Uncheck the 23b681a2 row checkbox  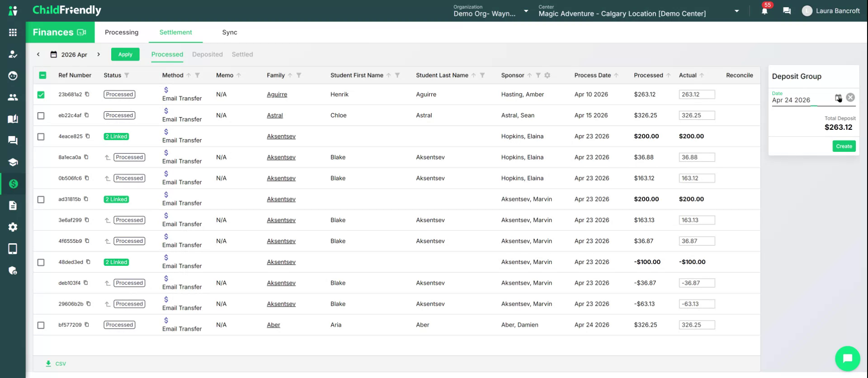(41, 94)
